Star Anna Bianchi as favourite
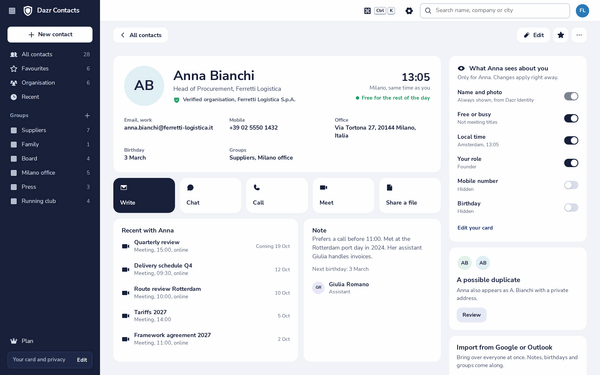 (561, 35)
